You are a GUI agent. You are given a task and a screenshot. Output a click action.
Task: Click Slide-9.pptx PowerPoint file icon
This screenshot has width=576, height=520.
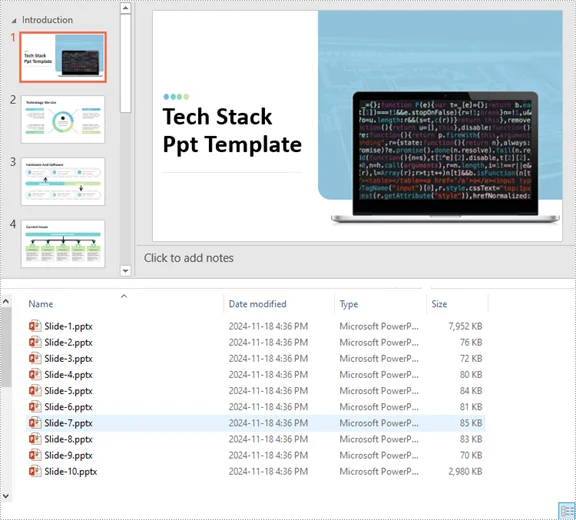pyautogui.click(x=35, y=455)
